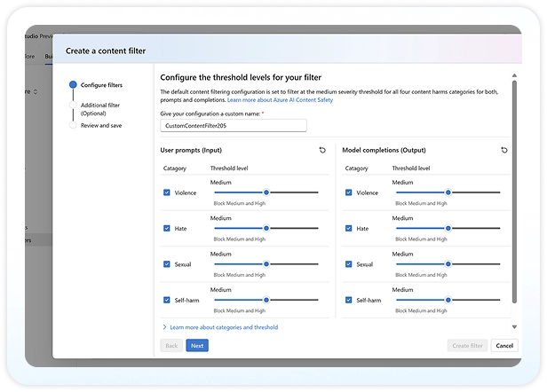Click the input Sexual threshold slider
Screen dimensions: 547x392
(266, 264)
